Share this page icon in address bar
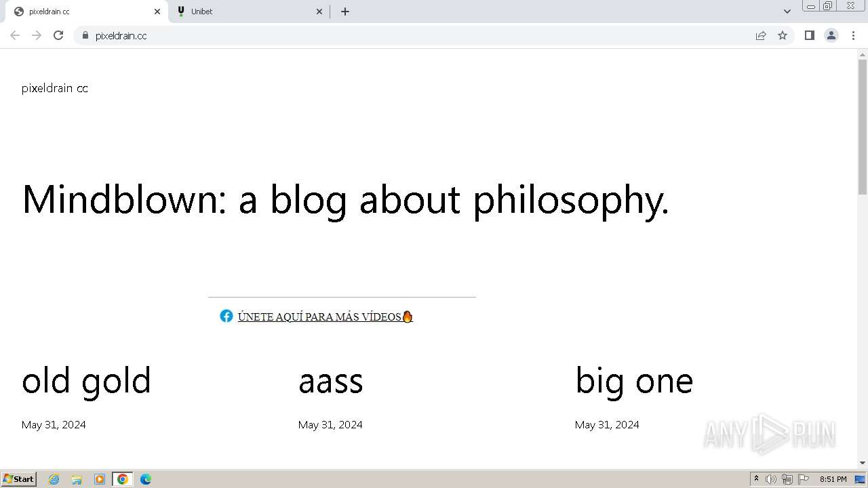The height and width of the screenshot is (488, 868). [x=761, y=35]
